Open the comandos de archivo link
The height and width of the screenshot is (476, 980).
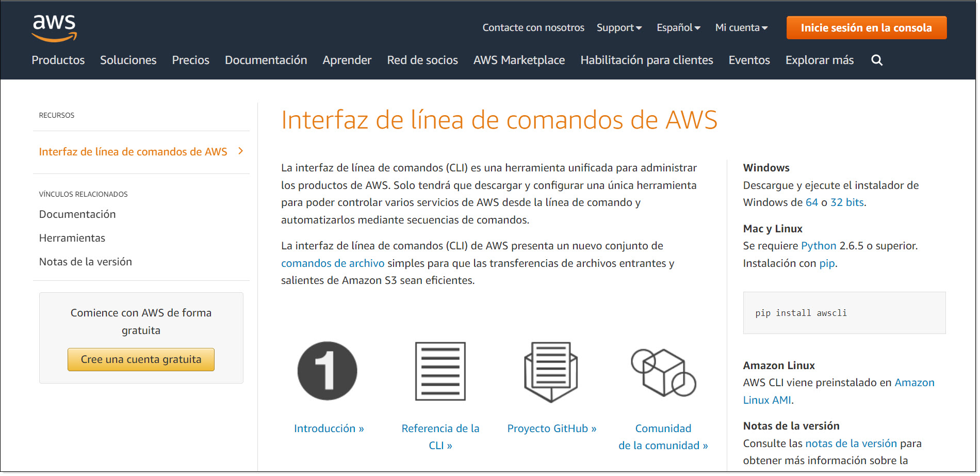(332, 263)
